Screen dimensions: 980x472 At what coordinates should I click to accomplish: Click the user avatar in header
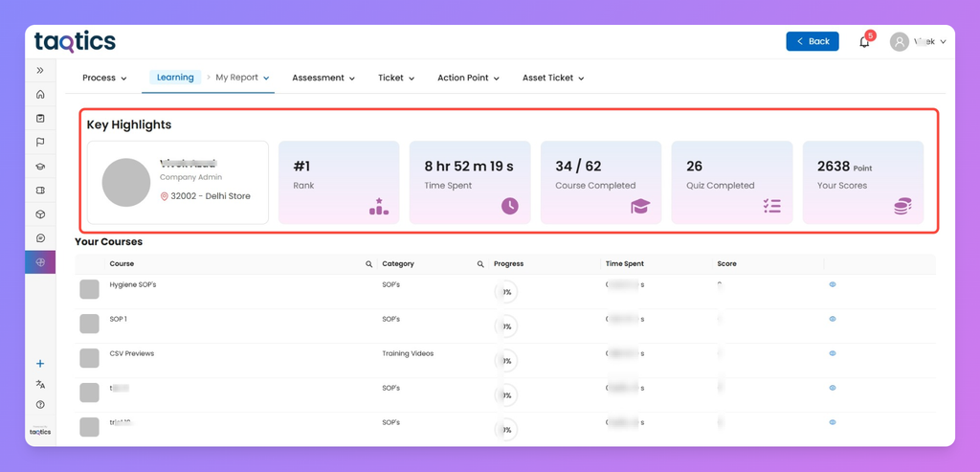pos(900,42)
